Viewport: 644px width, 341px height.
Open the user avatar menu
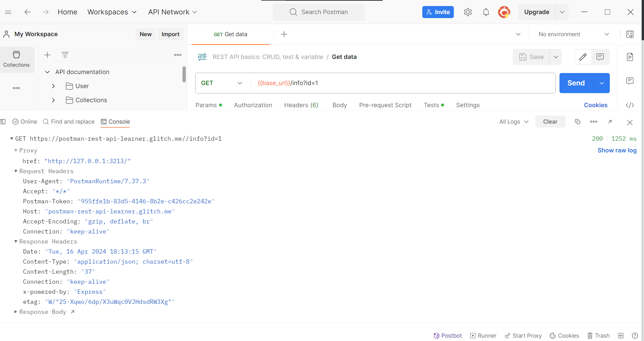(x=504, y=12)
